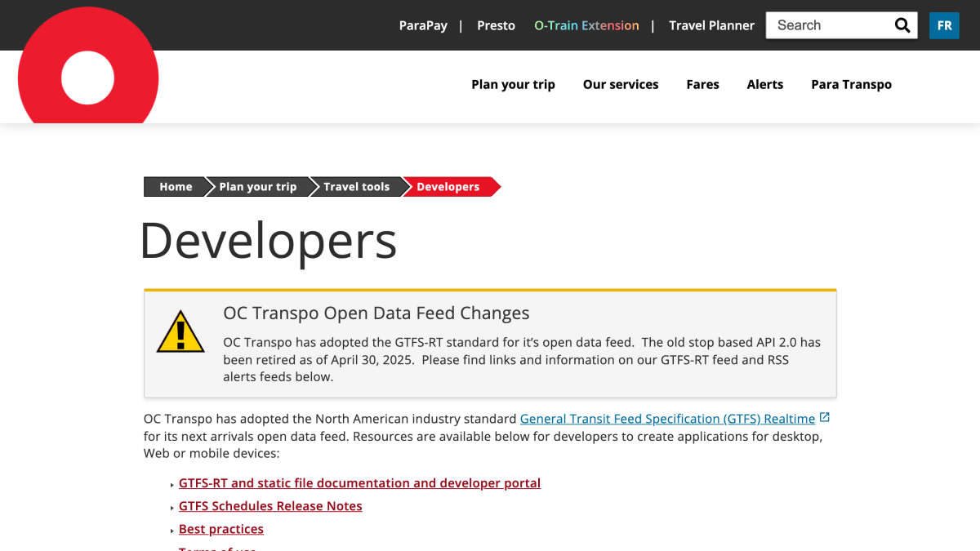This screenshot has height=551, width=980.
Task: Open the Best practices link
Action: pos(221,529)
